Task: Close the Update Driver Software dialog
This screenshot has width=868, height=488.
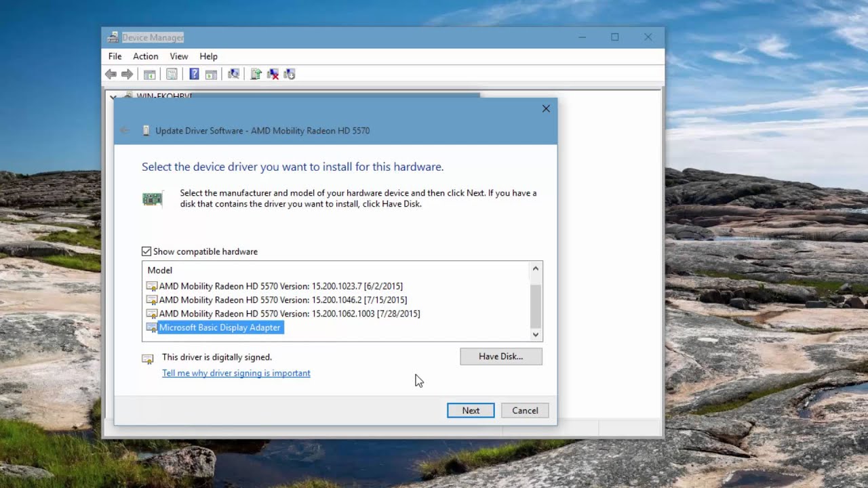Action: tap(546, 108)
